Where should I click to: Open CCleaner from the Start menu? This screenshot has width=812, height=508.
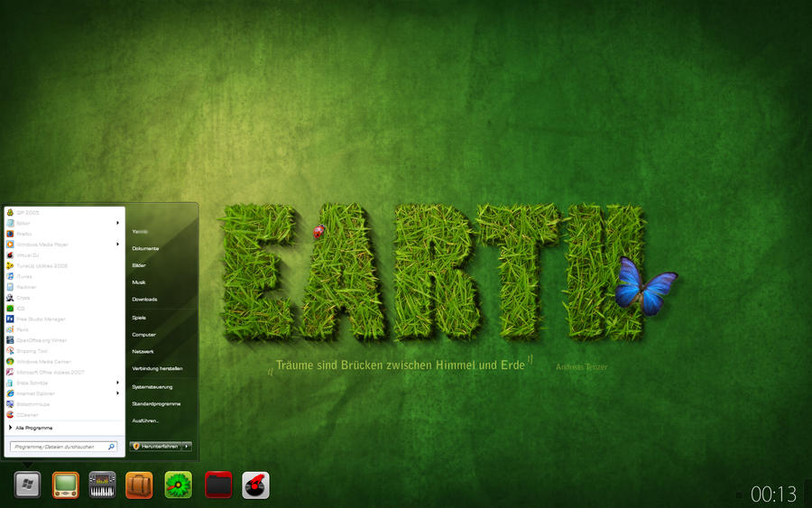coord(23,415)
